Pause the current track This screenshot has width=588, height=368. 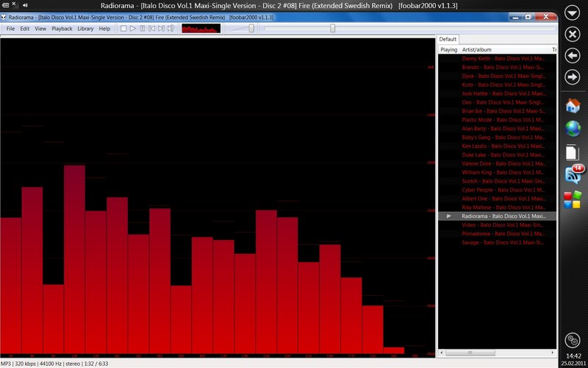click(x=143, y=29)
